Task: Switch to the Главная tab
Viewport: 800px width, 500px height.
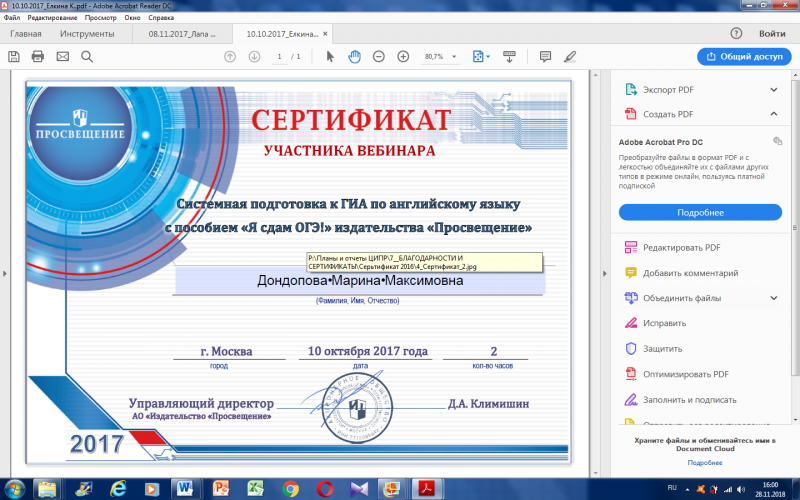Action: (x=26, y=34)
